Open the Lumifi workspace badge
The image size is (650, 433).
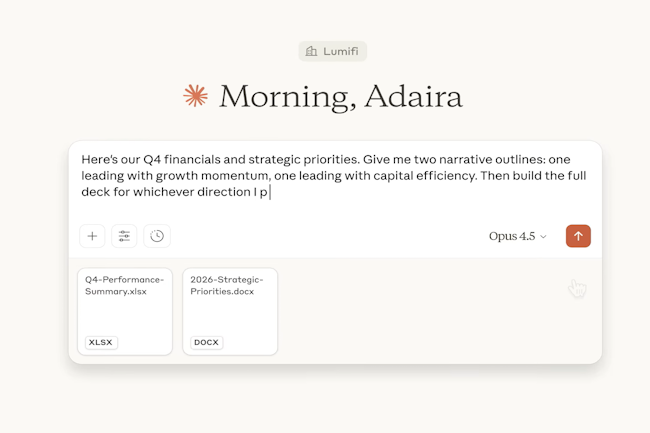click(332, 51)
